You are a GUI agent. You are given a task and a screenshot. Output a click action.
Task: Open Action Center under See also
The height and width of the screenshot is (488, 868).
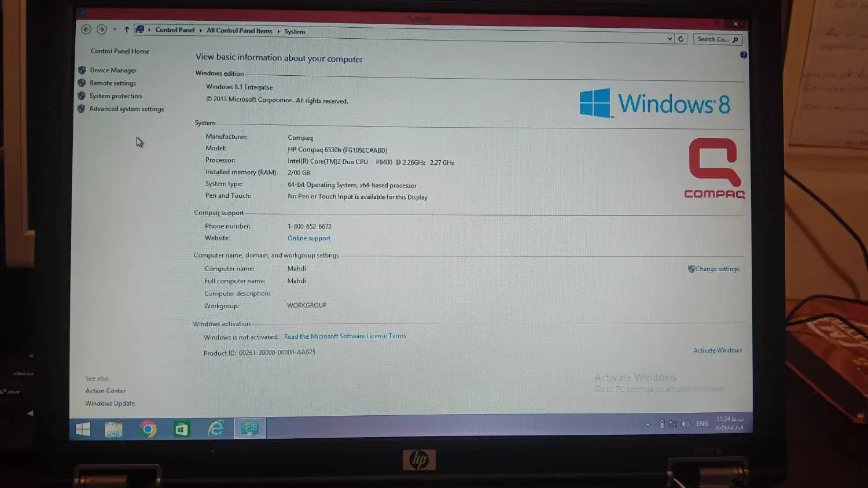[105, 391]
